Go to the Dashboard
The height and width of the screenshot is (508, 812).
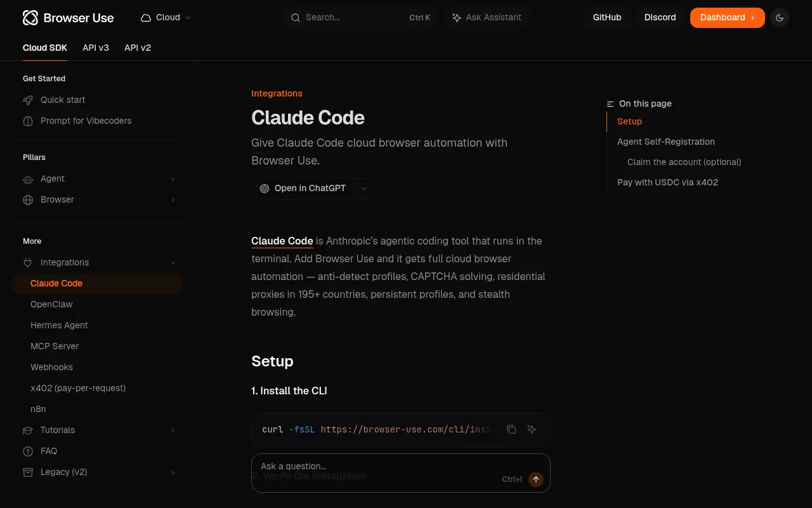(x=727, y=18)
